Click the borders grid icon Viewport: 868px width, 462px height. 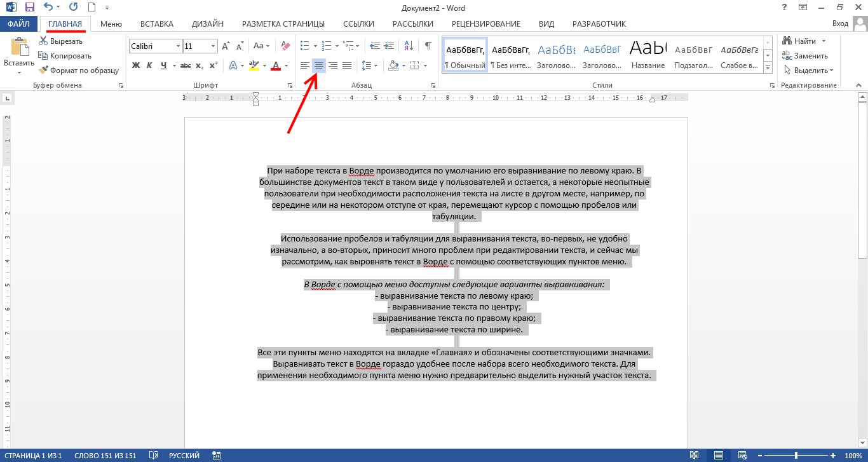click(414, 65)
